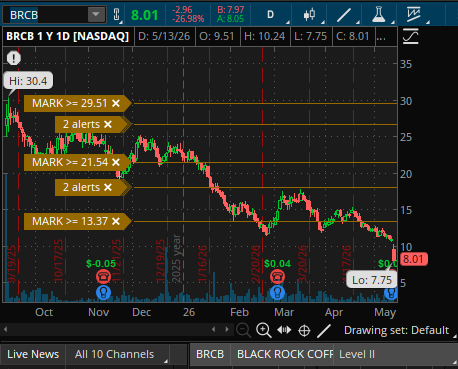Select the MARK >= 13.37 alert label
The width and height of the screenshot is (458, 369).
click(x=70, y=221)
